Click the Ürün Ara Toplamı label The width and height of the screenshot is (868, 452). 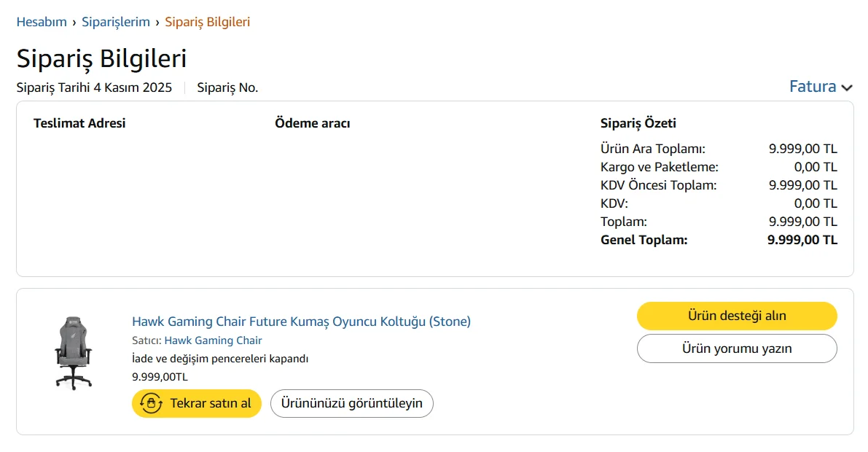[x=653, y=149]
